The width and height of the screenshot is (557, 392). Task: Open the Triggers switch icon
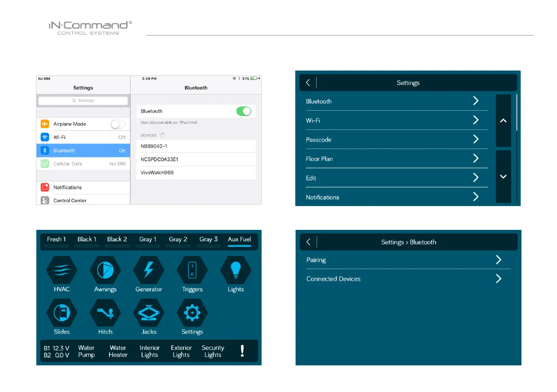[192, 271]
